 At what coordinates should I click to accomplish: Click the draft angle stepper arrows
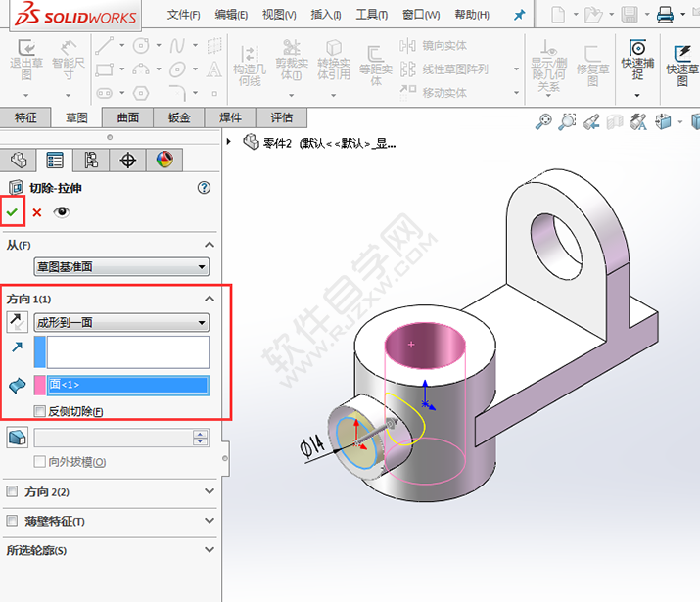click(201, 438)
